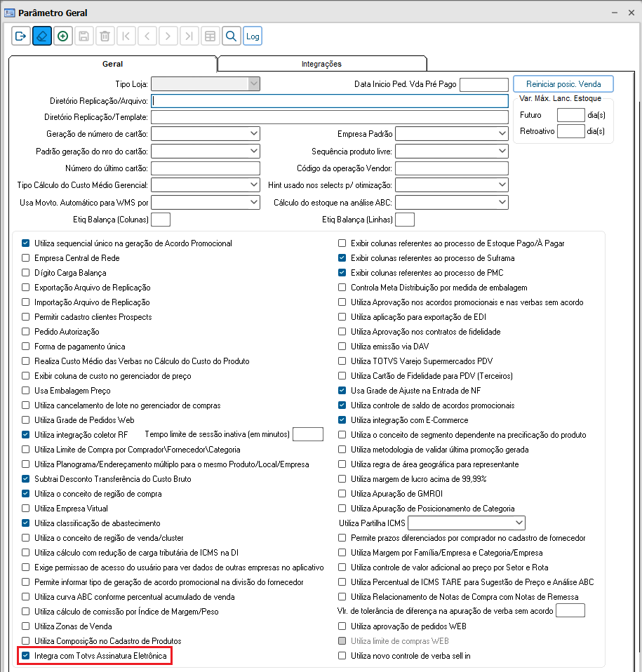Uncheck Utiliza integração com E-Commerce
This screenshot has height=672, width=642.
point(342,420)
